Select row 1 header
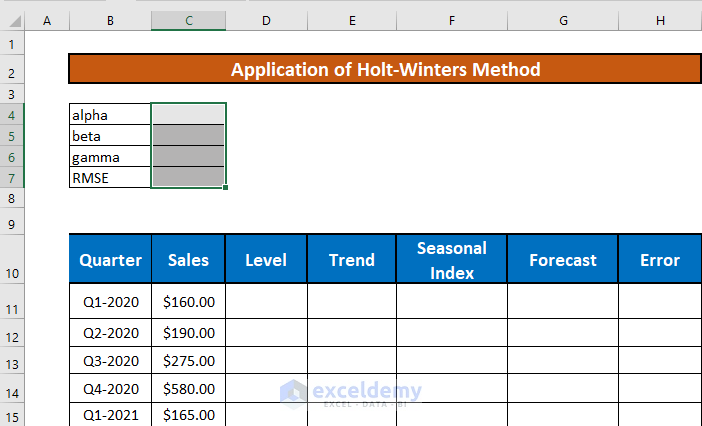The image size is (702, 426). coord(12,44)
